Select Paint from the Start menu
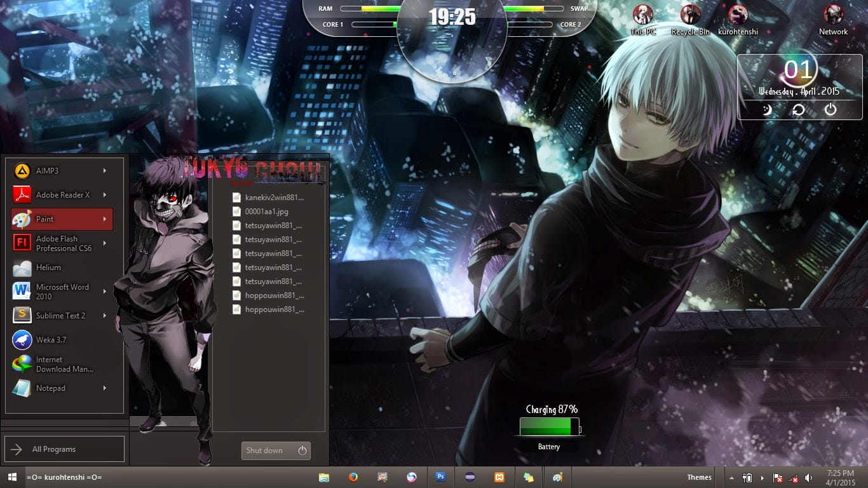 (x=51, y=219)
